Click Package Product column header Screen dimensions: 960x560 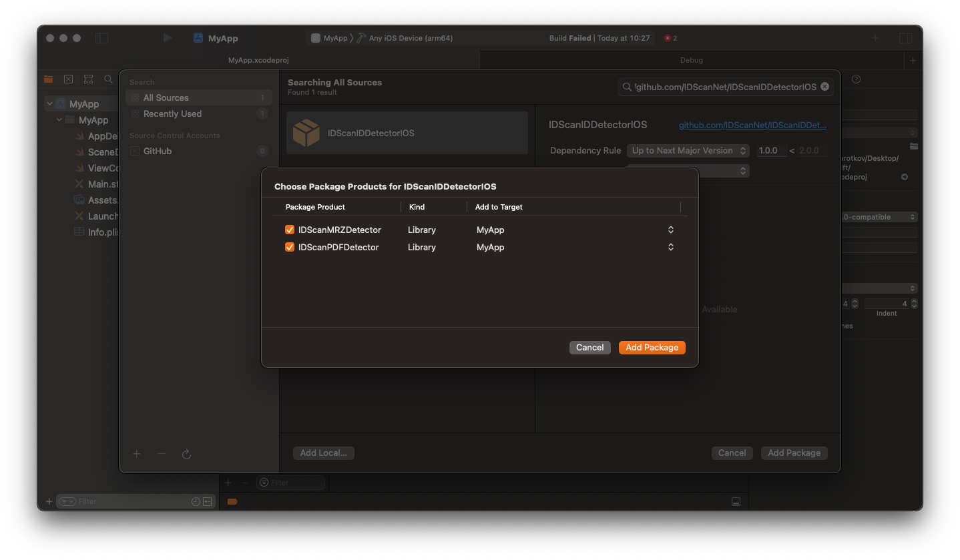315,207
